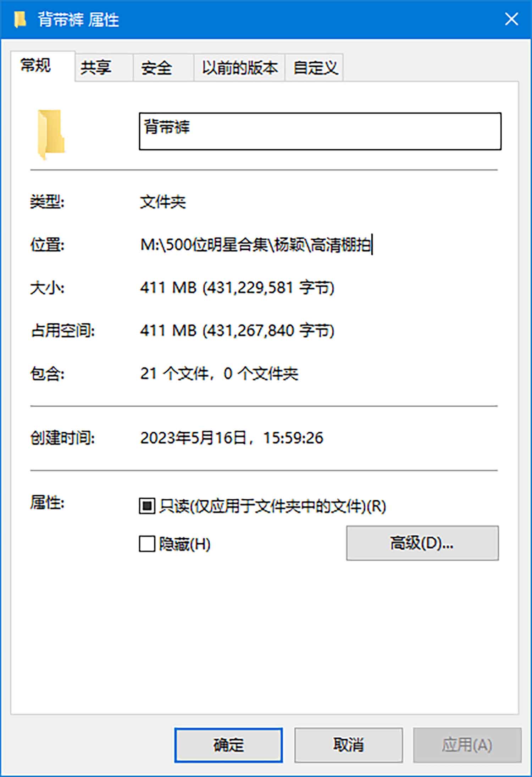
Task: Open advanced attributes via 高级(D)... button
Action: (x=422, y=543)
